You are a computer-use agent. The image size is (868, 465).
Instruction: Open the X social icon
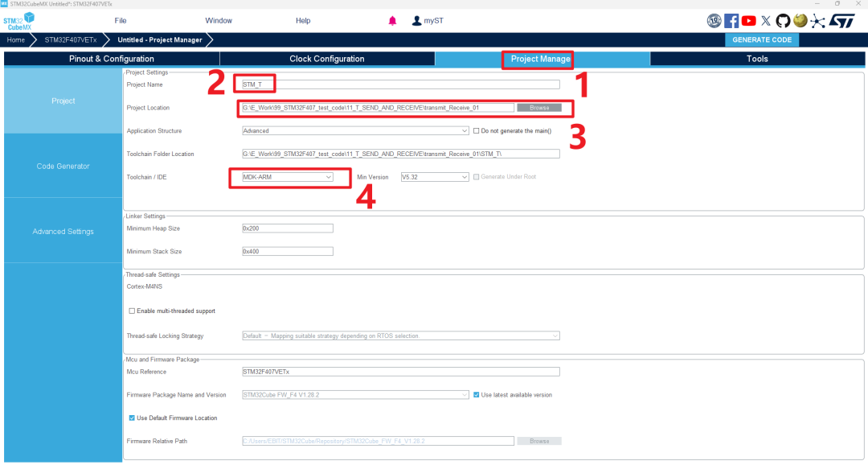[766, 21]
